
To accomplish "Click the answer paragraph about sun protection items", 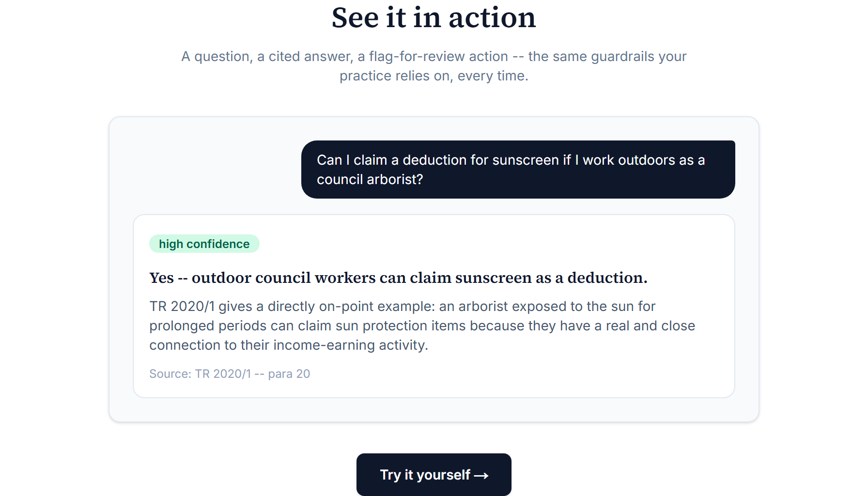I will click(x=422, y=325).
